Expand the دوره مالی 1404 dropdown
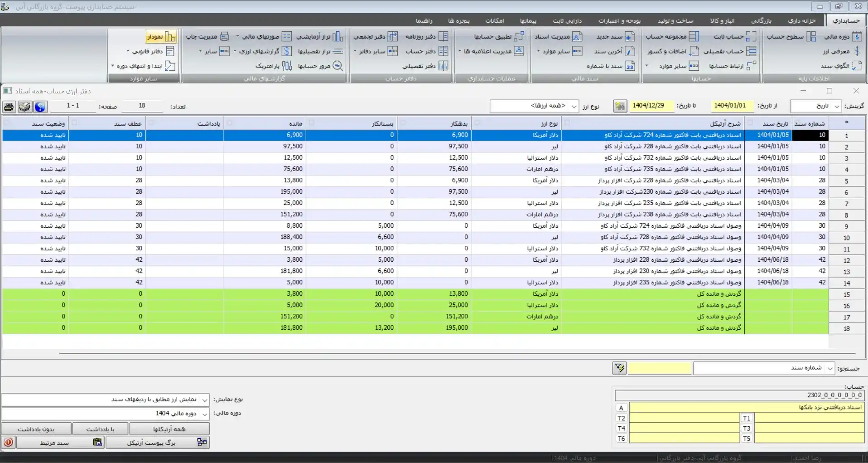This screenshot has height=463, width=868. [x=205, y=414]
